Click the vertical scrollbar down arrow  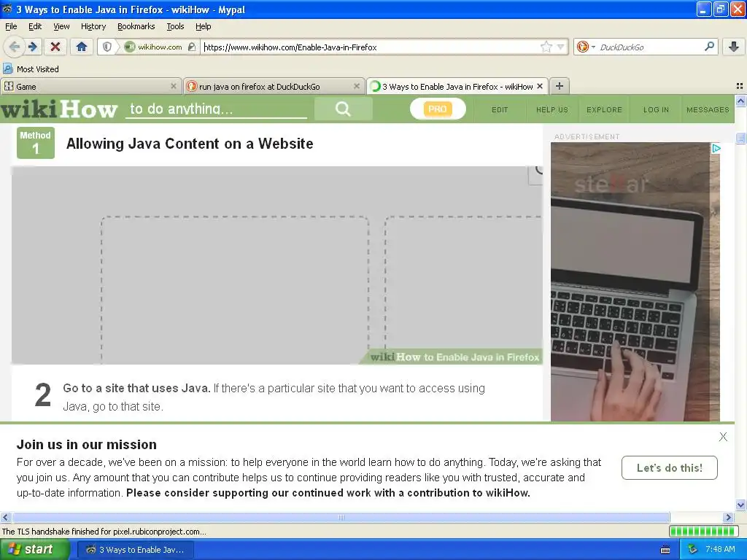[x=740, y=505]
